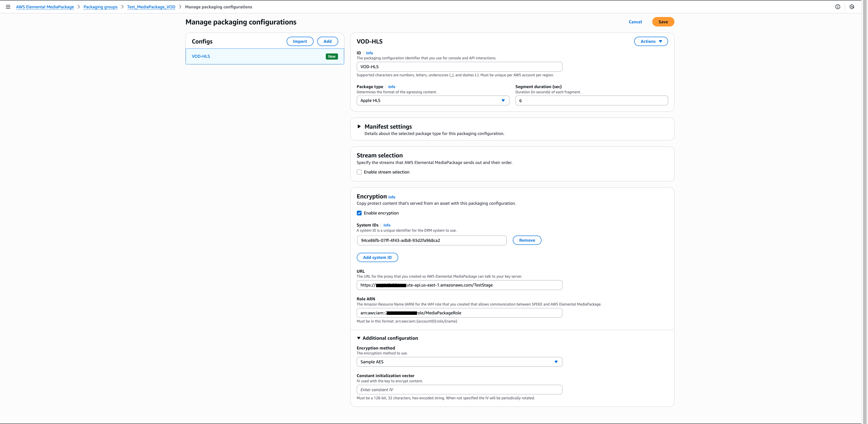This screenshot has width=868, height=424.
Task: Click Info beside the Encryption heading
Action: 391,197
